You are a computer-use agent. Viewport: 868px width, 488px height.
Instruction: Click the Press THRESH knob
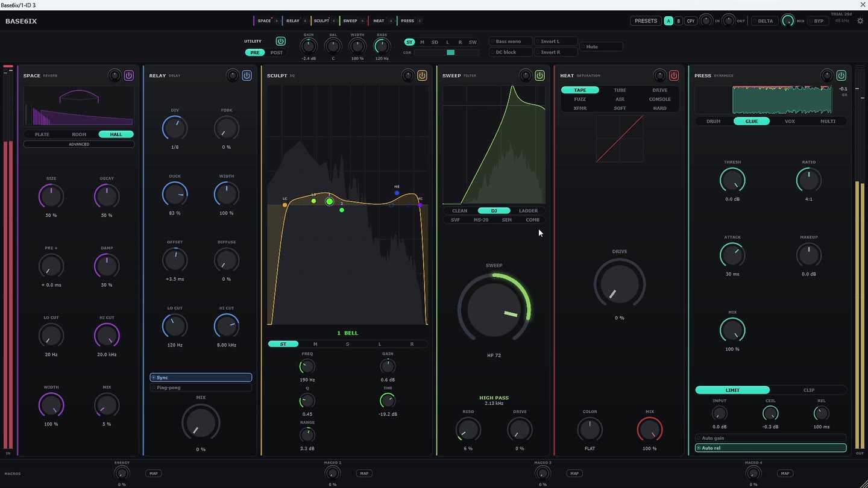pyautogui.click(x=732, y=181)
